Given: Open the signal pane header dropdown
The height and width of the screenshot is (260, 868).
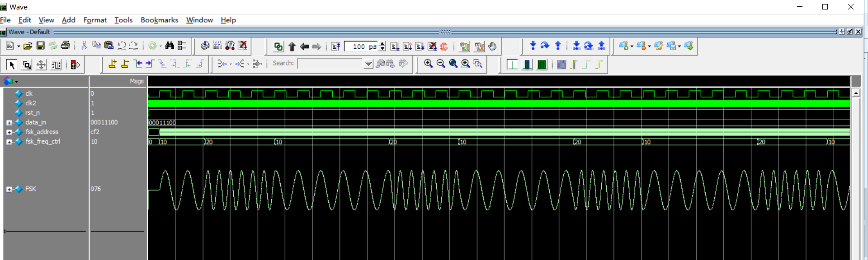Looking at the screenshot, I should [x=16, y=82].
